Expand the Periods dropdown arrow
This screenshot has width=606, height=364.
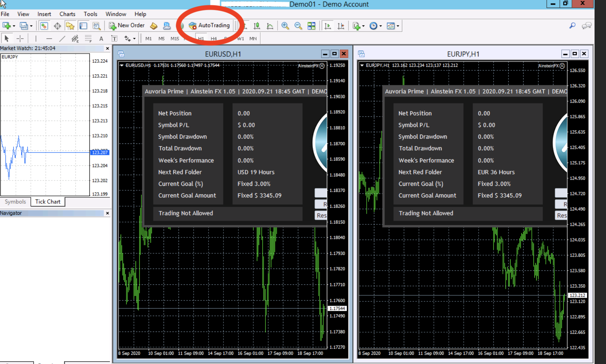tap(381, 26)
